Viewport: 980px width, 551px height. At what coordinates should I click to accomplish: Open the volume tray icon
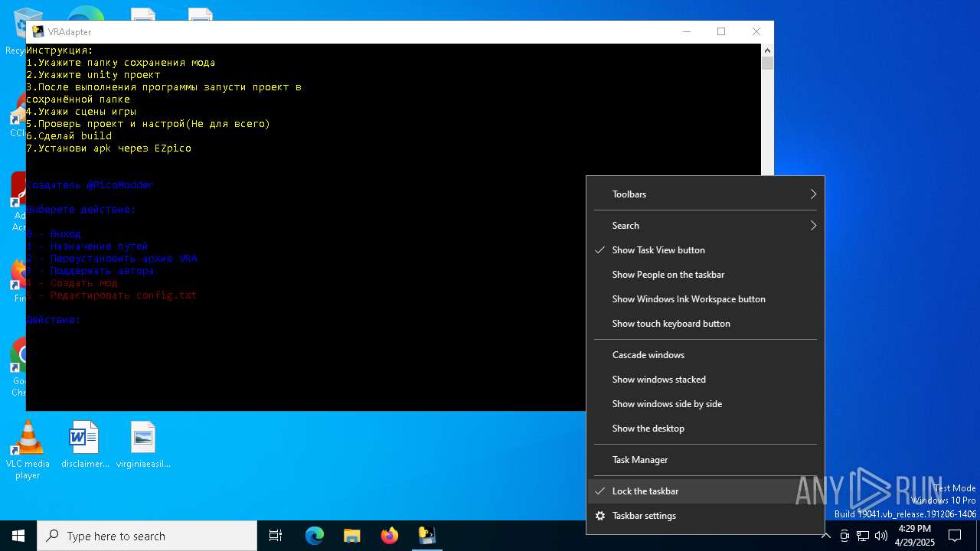[x=881, y=536]
